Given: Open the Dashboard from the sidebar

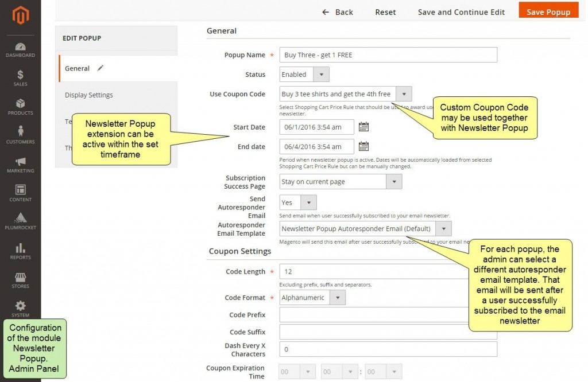Looking at the screenshot, I should 20,49.
